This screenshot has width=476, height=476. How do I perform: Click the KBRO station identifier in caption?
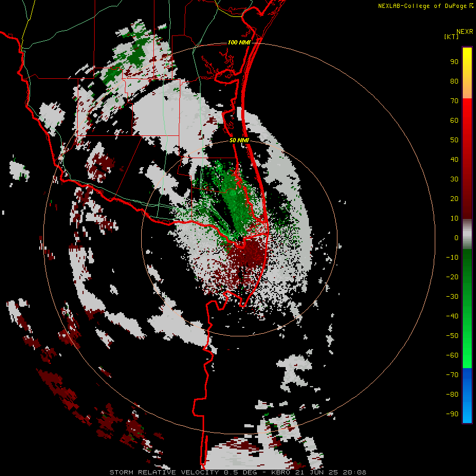281,472
